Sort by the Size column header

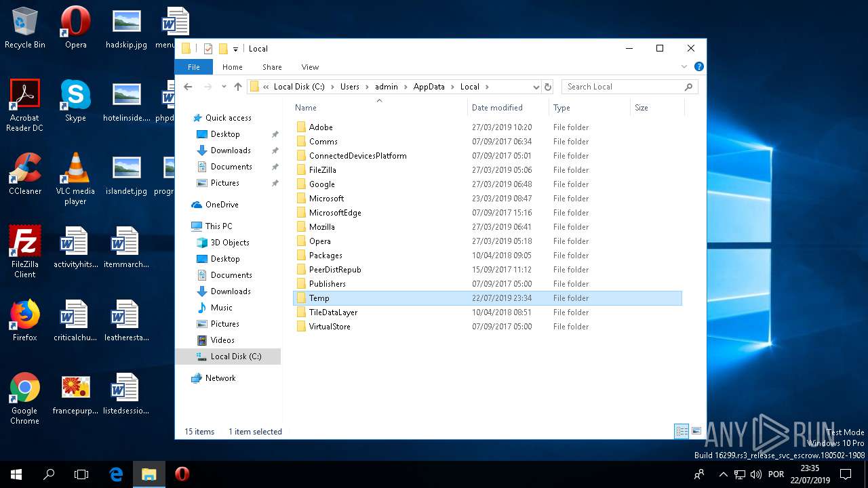pyautogui.click(x=657, y=107)
